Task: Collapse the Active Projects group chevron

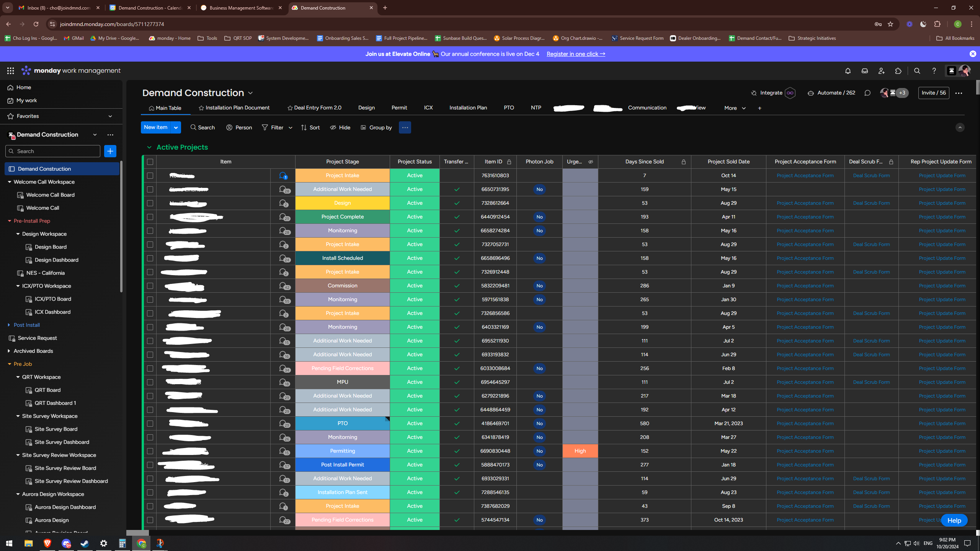Action: (x=149, y=147)
